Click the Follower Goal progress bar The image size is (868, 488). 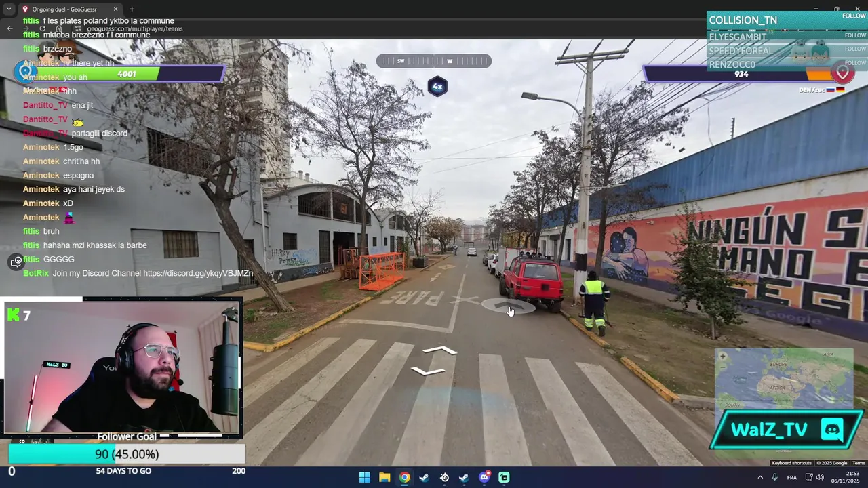click(127, 454)
